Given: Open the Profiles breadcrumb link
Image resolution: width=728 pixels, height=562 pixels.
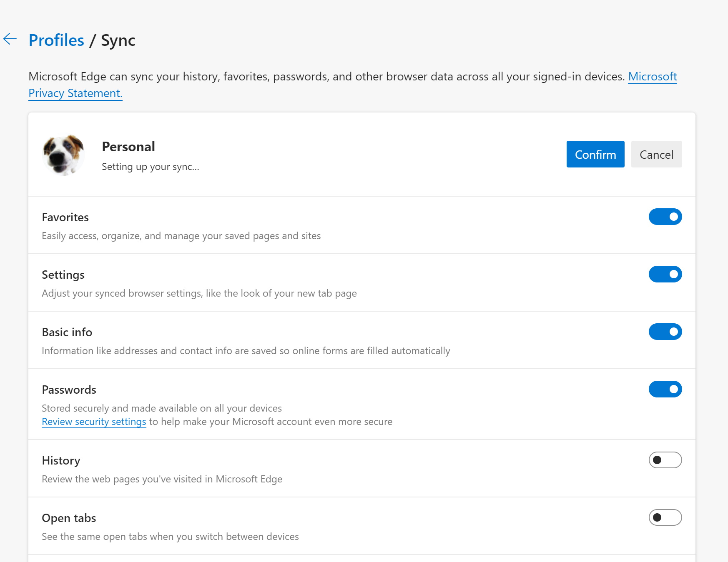Looking at the screenshot, I should tap(56, 40).
